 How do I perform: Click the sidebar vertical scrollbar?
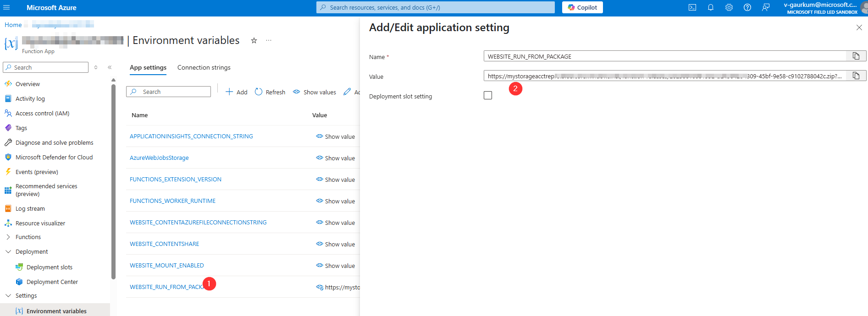click(x=113, y=181)
